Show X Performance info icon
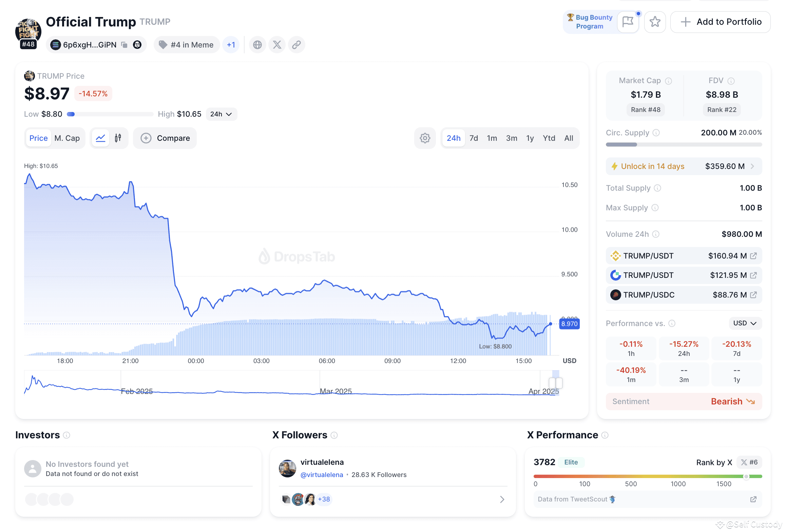 click(x=605, y=435)
